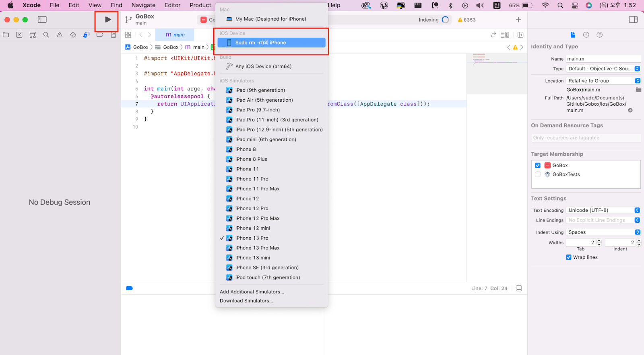Toggle the debug area visibility icon

tap(519, 288)
